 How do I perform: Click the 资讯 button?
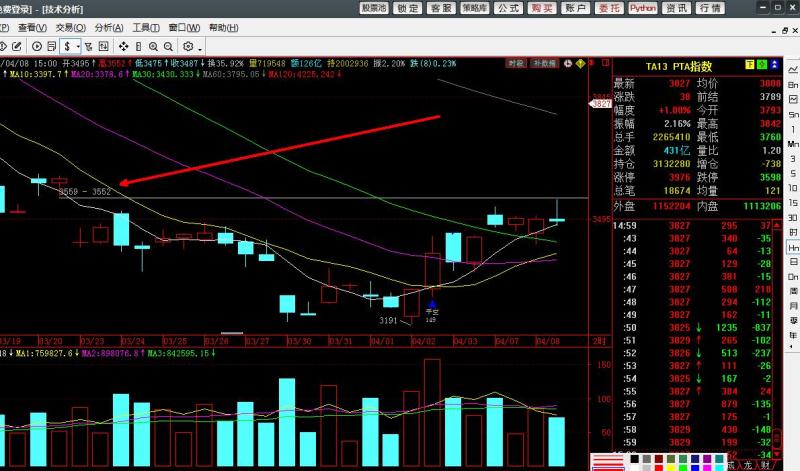click(677, 8)
